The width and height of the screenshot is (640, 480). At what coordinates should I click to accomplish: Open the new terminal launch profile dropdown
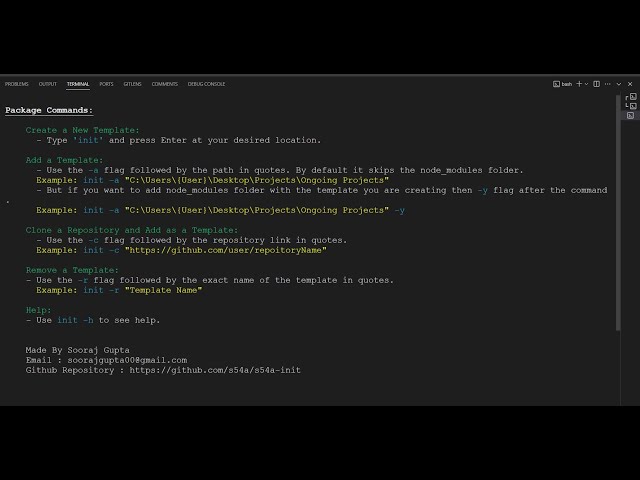coord(587,84)
